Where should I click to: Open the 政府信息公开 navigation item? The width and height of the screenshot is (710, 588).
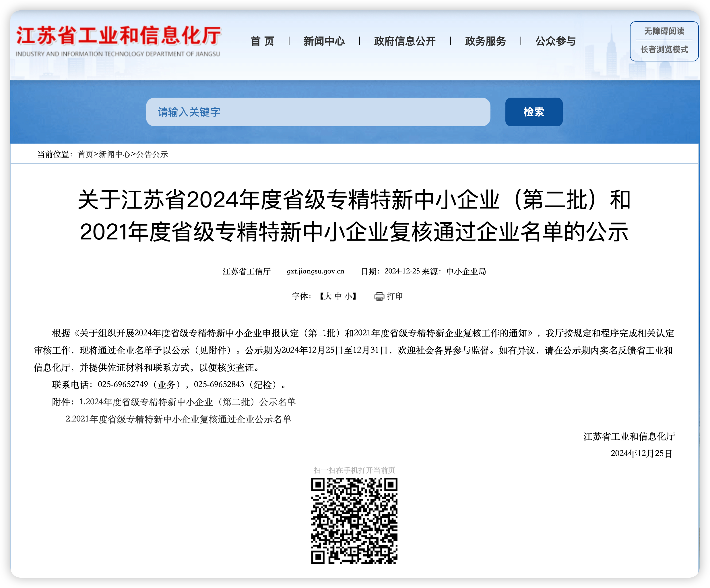pos(405,41)
